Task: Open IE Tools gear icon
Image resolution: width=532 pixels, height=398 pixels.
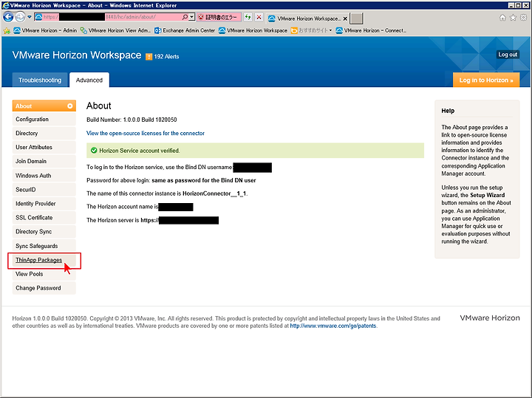Action: [x=524, y=17]
